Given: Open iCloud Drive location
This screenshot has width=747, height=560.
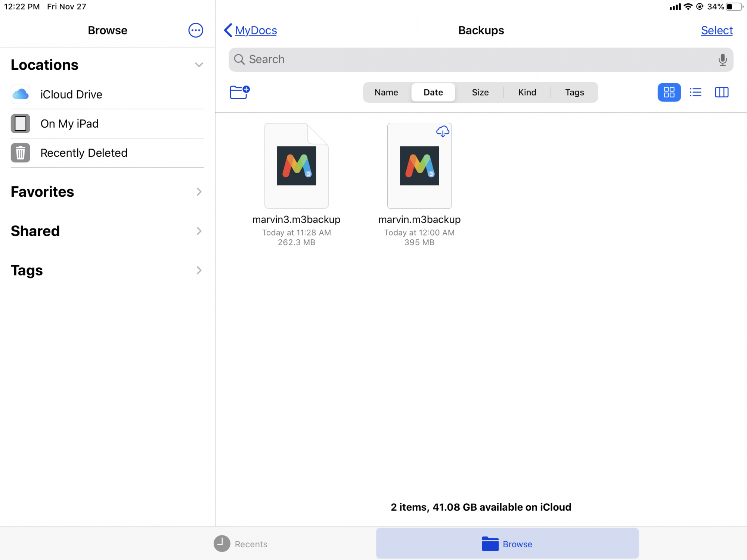Looking at the screenshot, I should point(108,94).
